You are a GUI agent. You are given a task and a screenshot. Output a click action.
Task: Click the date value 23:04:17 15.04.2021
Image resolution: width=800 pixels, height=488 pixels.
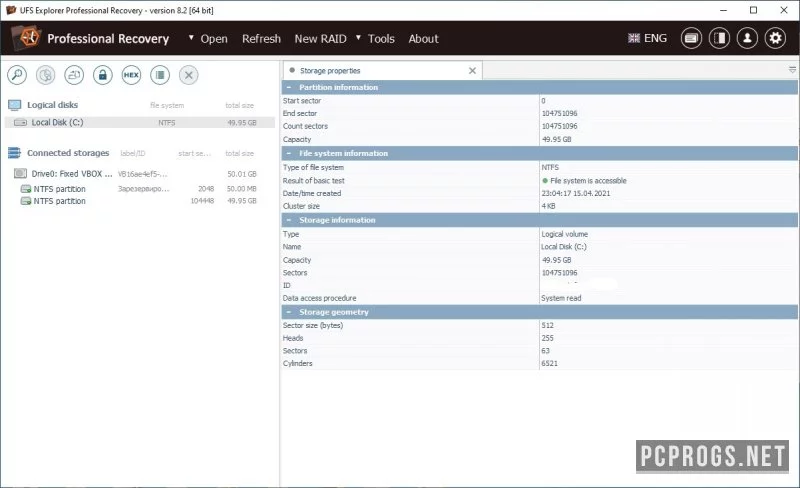coord(576,193)
